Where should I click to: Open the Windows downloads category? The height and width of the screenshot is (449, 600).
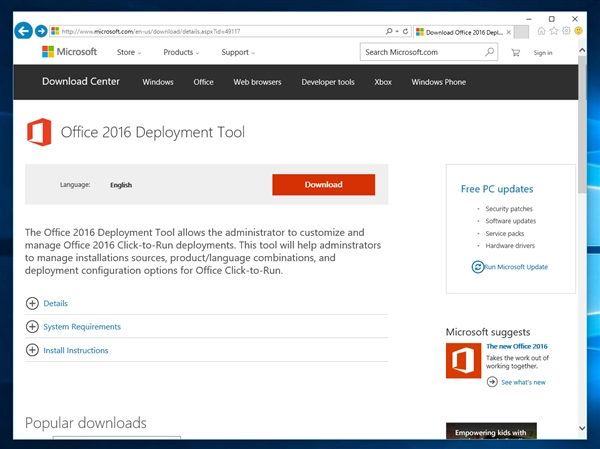[158, 82]
